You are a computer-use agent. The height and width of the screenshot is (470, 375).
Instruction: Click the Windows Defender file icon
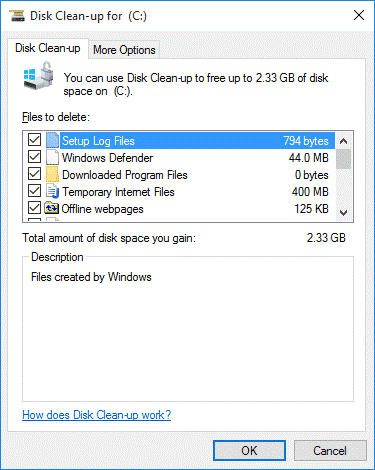click(x=52, y=157)
